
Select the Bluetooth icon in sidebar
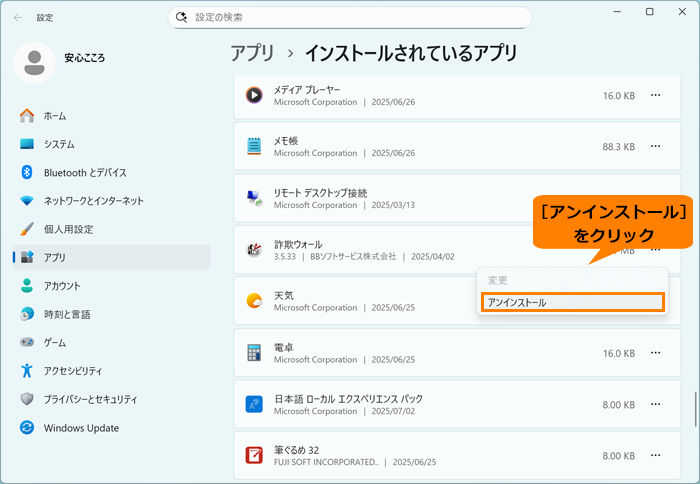[27, 172]
